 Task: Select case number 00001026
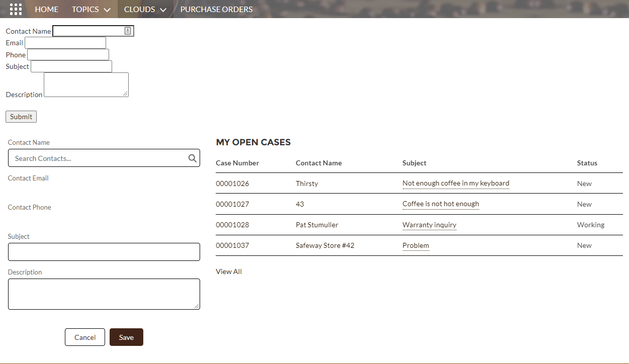tap(232, 184)
